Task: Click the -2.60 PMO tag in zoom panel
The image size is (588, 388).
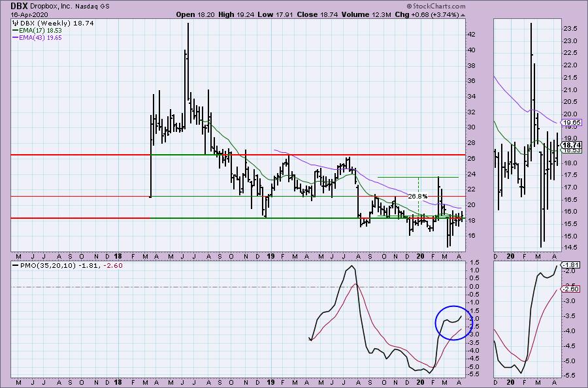Action: (x=571, y=289)
